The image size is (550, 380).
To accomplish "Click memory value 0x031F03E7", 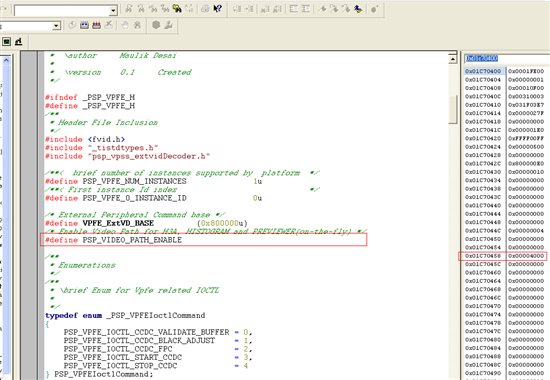I will (x=526, y=105).
